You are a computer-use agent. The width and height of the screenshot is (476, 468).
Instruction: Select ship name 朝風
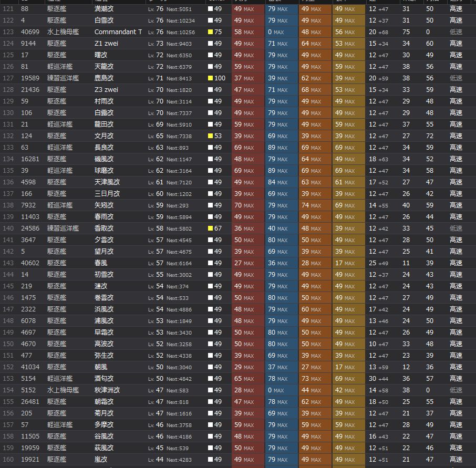(101, 367)
